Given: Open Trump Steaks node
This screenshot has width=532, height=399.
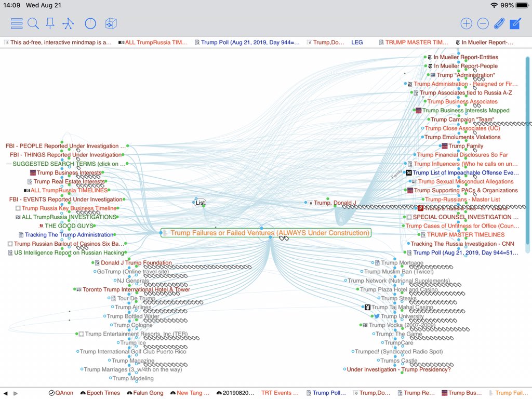Looking at the screenshot, I should pos(398,299).
